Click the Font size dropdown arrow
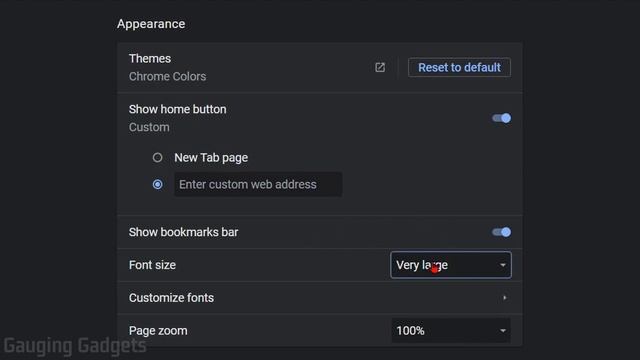This screenshot has width=640, height=360. click(503, 265)
